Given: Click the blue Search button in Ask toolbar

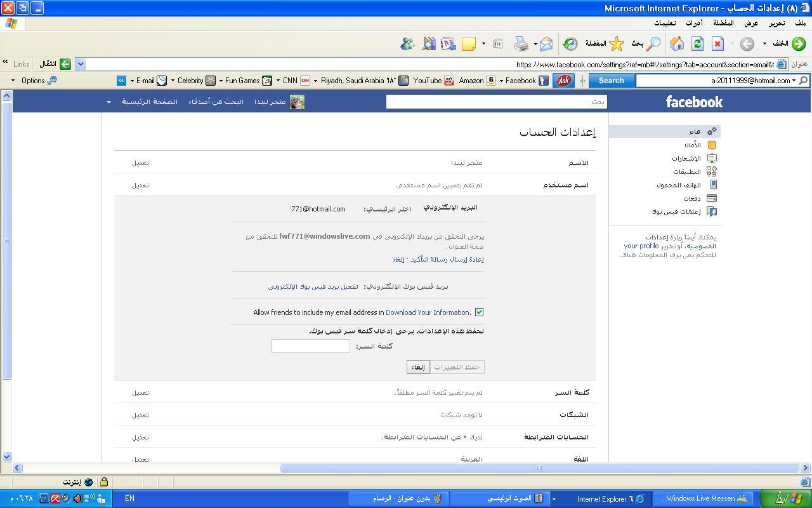Looking at the screenshot, I should 611,81.
